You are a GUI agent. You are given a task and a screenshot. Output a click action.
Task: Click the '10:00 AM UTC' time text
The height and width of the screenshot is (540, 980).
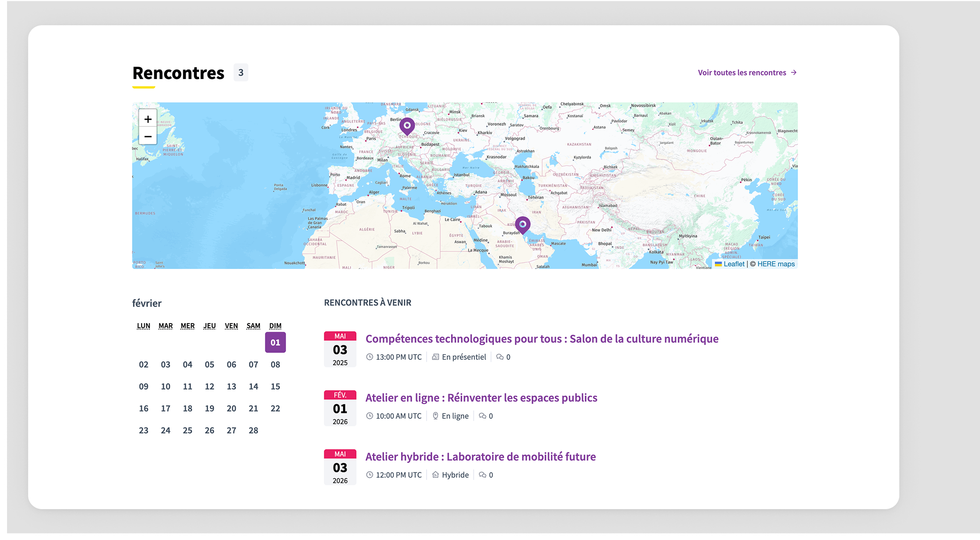pos(399,416)
